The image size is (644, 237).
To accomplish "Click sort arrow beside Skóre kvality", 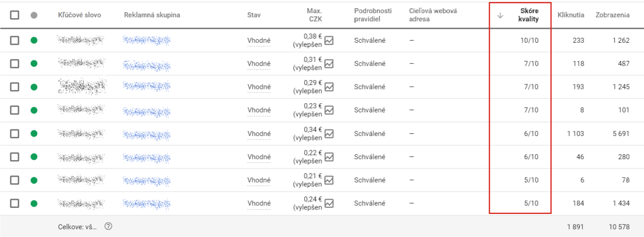I will click(x=500, y=15).
